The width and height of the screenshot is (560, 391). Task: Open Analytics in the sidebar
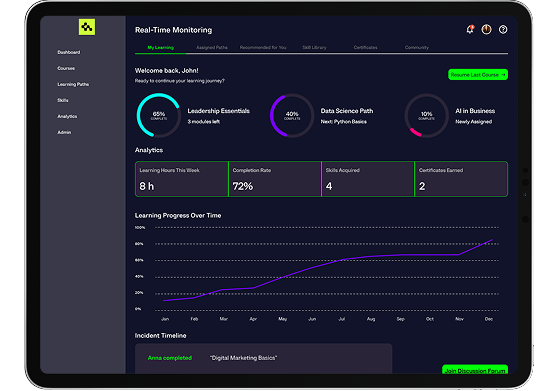[67, 116]
